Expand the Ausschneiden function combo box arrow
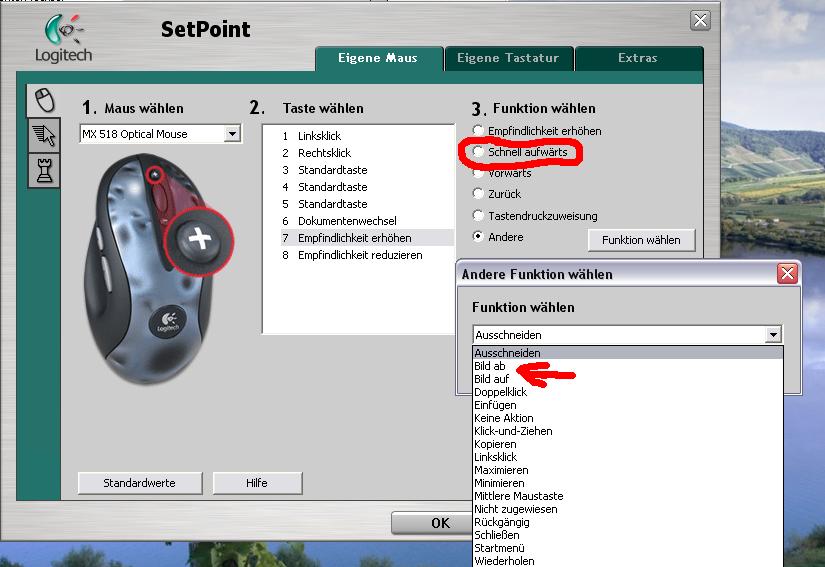Image resolution: width=825 pixels, height=567 pixels. pos(773,335)
